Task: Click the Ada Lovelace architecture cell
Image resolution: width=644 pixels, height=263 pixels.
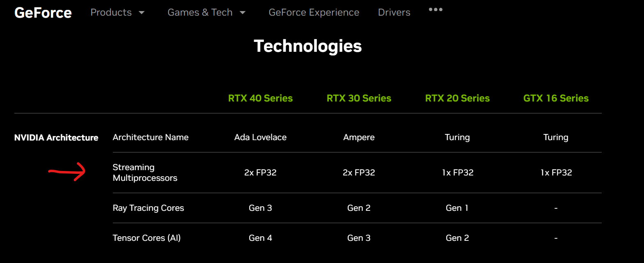Action: [x=260, y=137]
